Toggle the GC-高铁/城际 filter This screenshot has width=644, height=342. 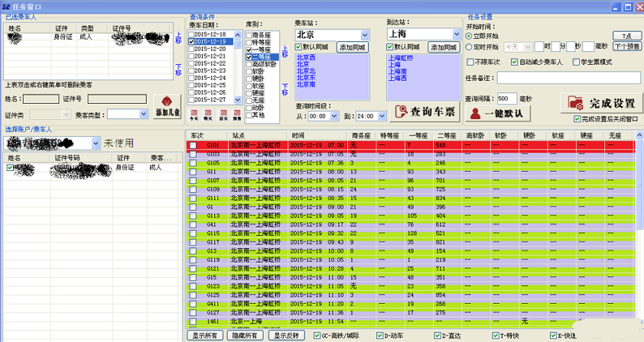[x=316, y=336]
